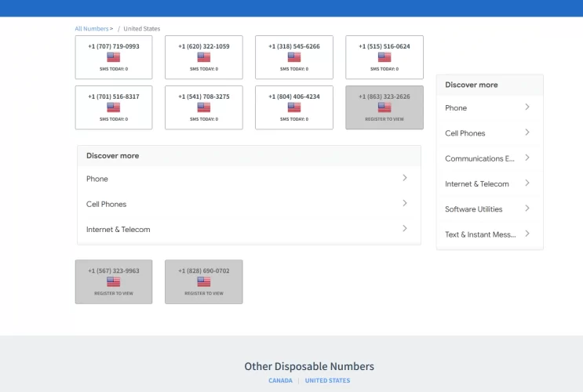Click the flag icon under +1 (701) 516-8317
The height and width of the screenshot is (392, 583).
114,107
